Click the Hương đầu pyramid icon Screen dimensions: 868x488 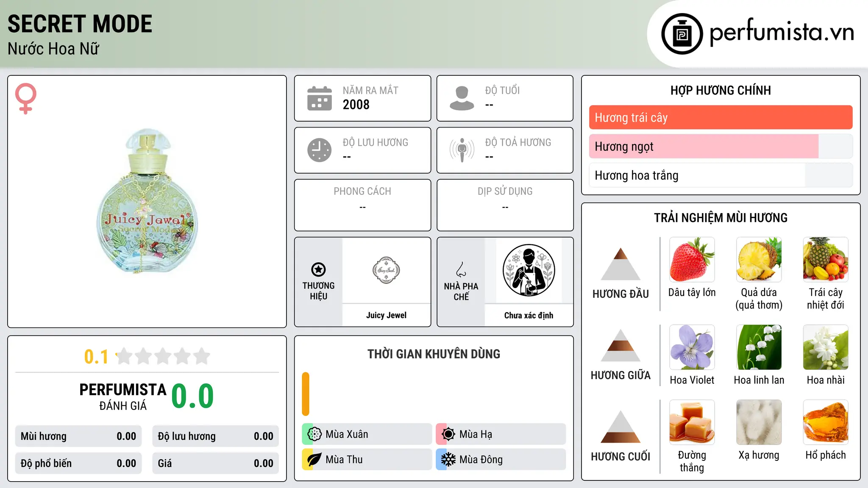620,264
